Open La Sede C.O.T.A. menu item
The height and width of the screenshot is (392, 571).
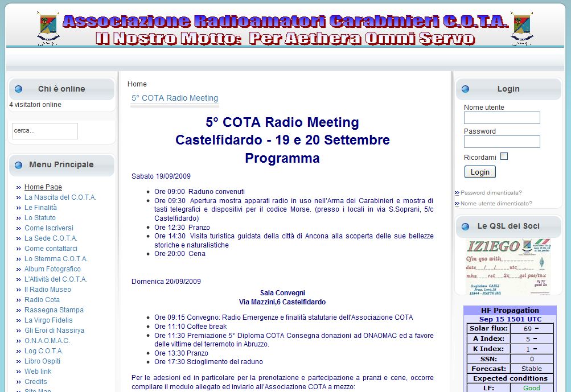click(51, 238)
